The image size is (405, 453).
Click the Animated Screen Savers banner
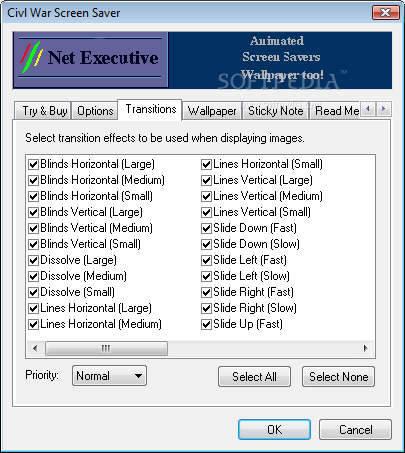coord(280,60)
